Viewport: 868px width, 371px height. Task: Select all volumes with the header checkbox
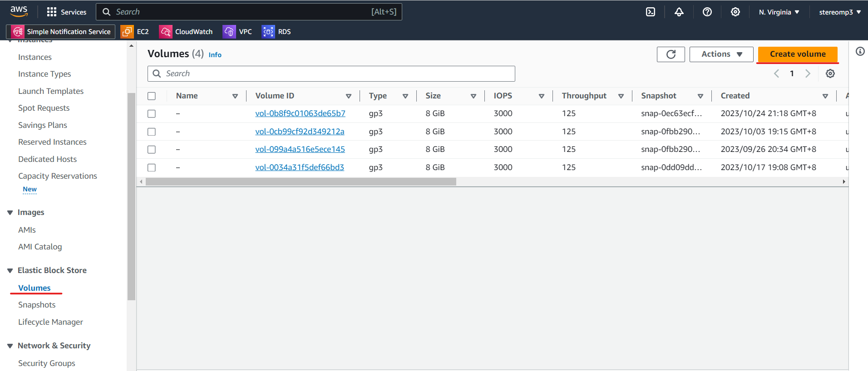152,96
